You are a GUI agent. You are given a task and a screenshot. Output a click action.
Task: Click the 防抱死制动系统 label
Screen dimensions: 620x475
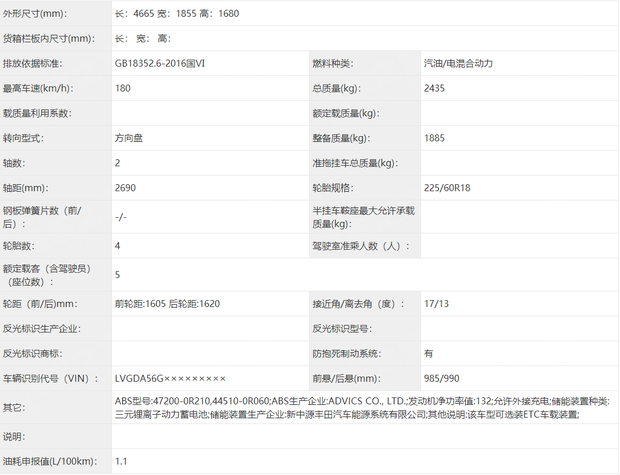click(x=346, y=354)
